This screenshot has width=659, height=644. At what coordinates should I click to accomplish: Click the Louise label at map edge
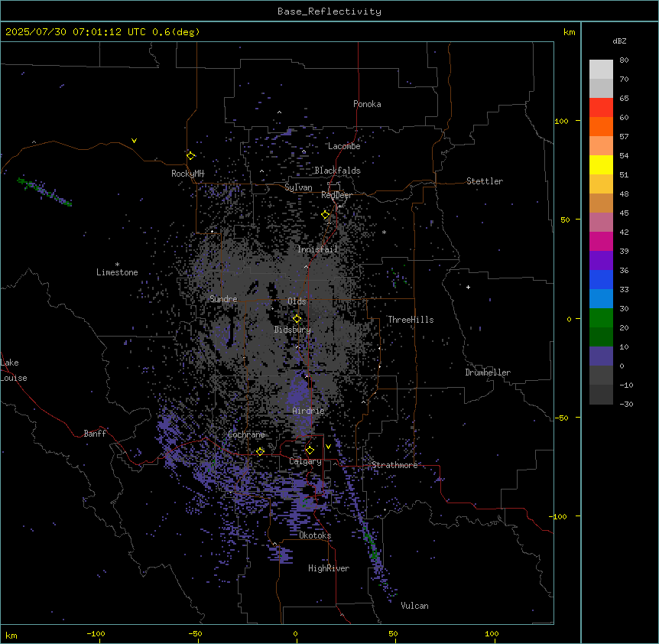(x=14, y=378)
